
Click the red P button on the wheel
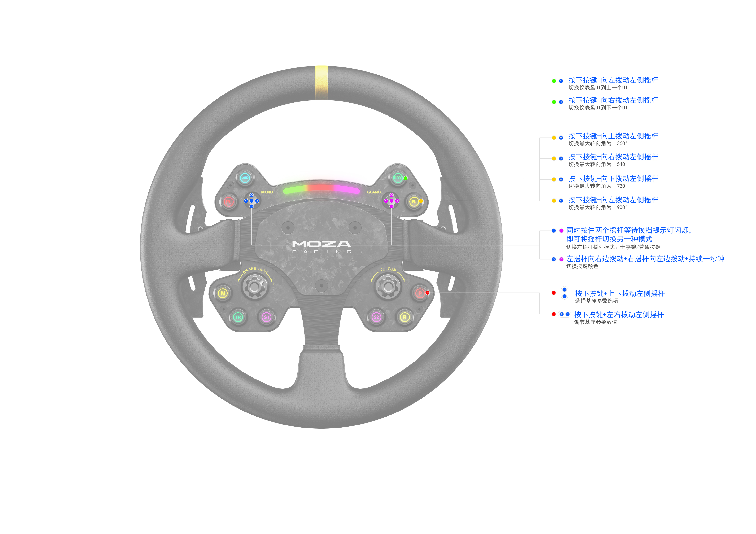click(420, 293)
